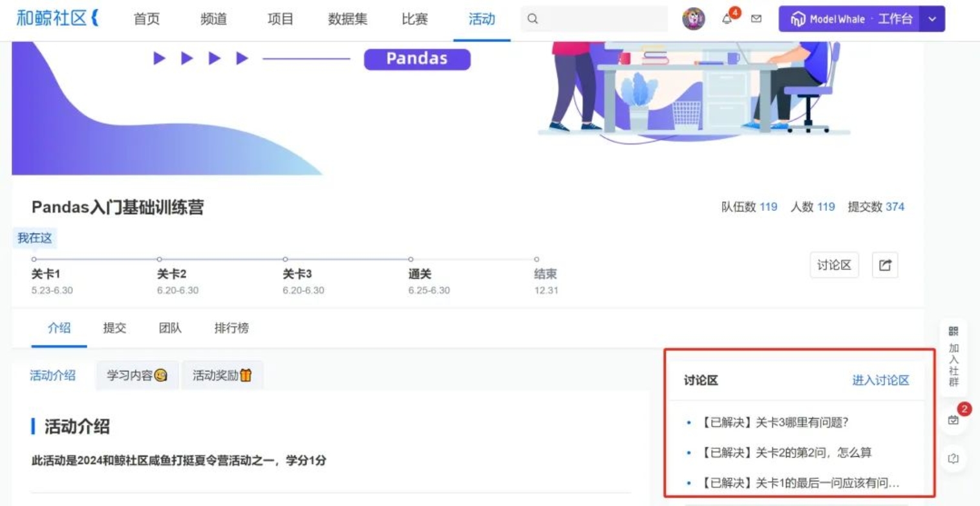Open the mail envelope icon
The width and height of the screenshot is (980, 506).
point(756,19)
